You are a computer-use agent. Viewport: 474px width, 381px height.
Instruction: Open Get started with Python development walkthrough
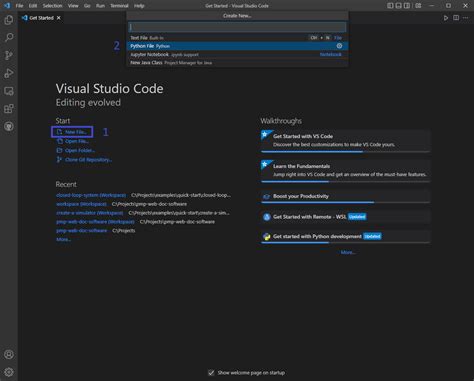click(x=346, y=237)
